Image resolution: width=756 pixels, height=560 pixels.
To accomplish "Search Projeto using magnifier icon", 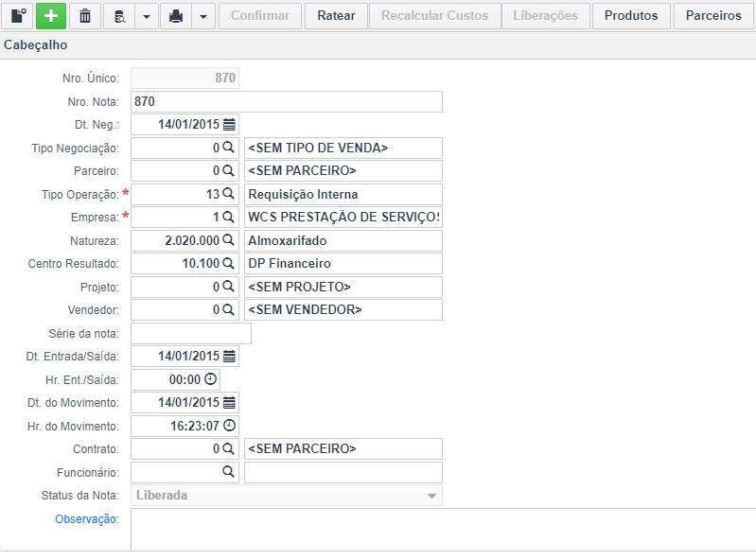I will click(x=229, y=287).
